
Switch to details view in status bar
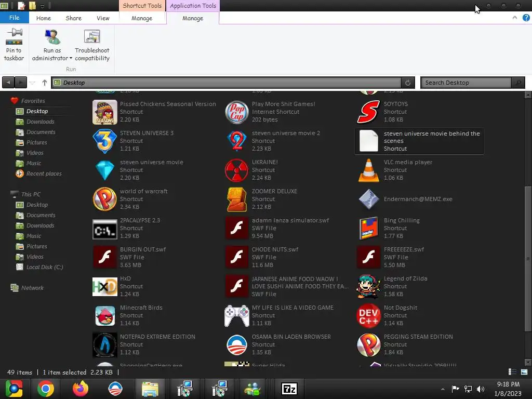point(512,372)
